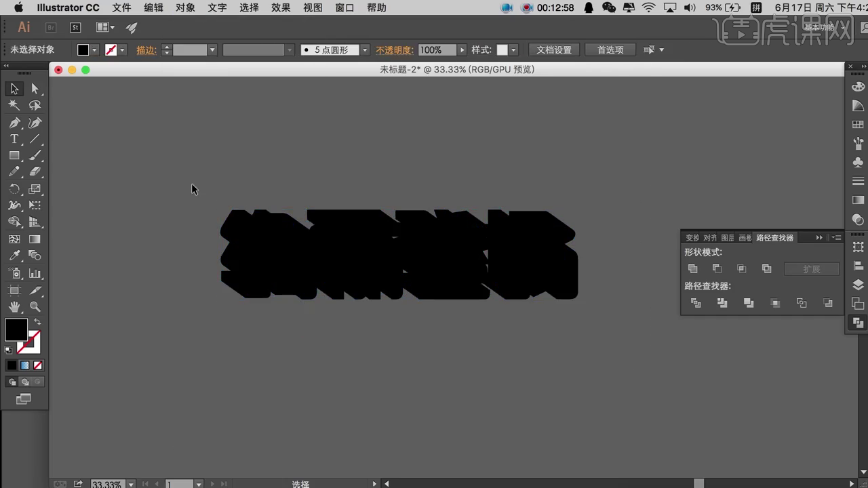Click the large fill color swatch
This screenshot has width=868, height=488.
click(16, 330)
